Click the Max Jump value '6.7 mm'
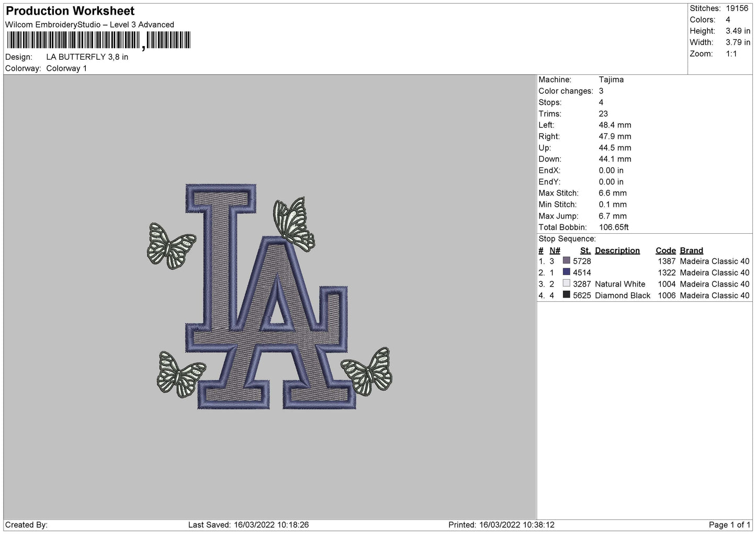 (613, 216)
